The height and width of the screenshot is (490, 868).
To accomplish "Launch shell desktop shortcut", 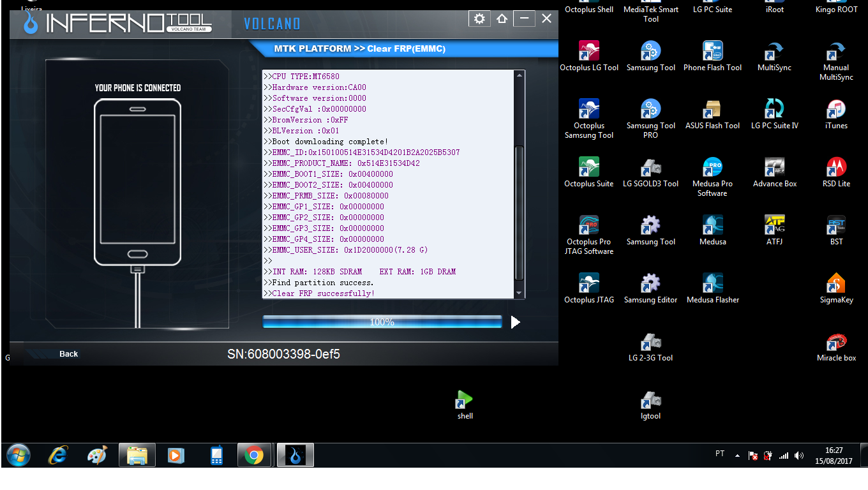I will 465,405.
